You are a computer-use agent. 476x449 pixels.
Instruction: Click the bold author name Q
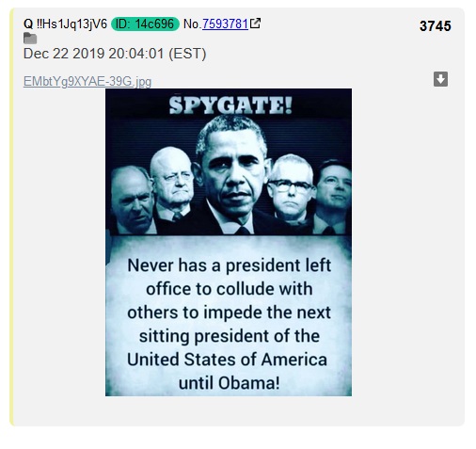coord(28,24)
